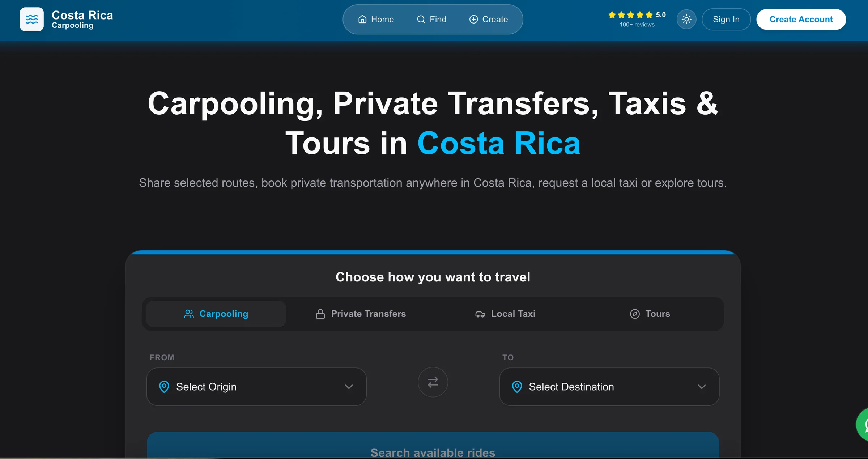Select the Carpooling travel tab
The height and width of the screenshot is (459, 868).
tap(216, 314)
